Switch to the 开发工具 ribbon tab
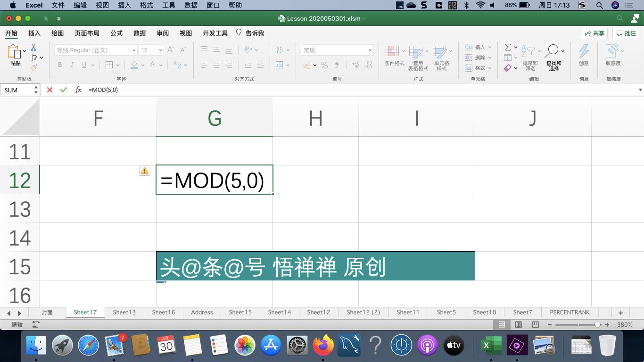Image resolution: width=644 pixels, height=362 pixels. pos(214,33)
